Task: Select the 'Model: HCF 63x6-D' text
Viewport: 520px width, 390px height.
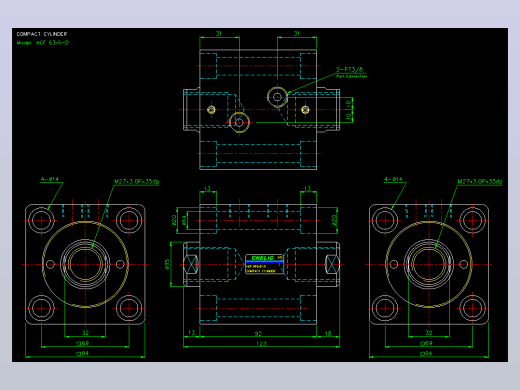Action: coord(43,43)
